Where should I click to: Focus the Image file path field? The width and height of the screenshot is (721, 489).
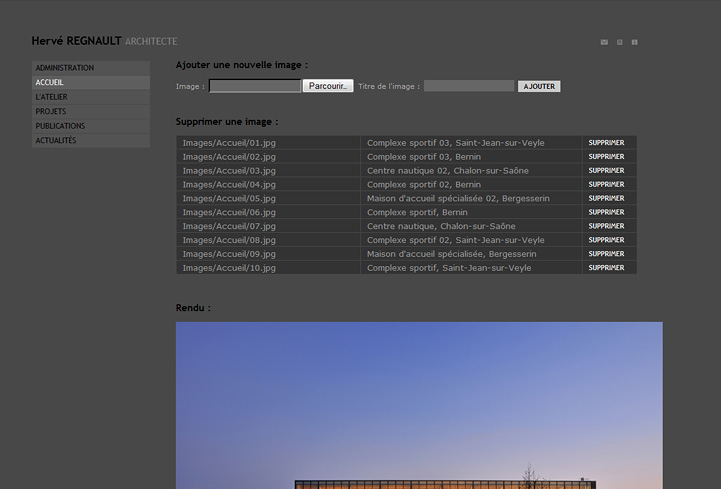coord(255,86)
